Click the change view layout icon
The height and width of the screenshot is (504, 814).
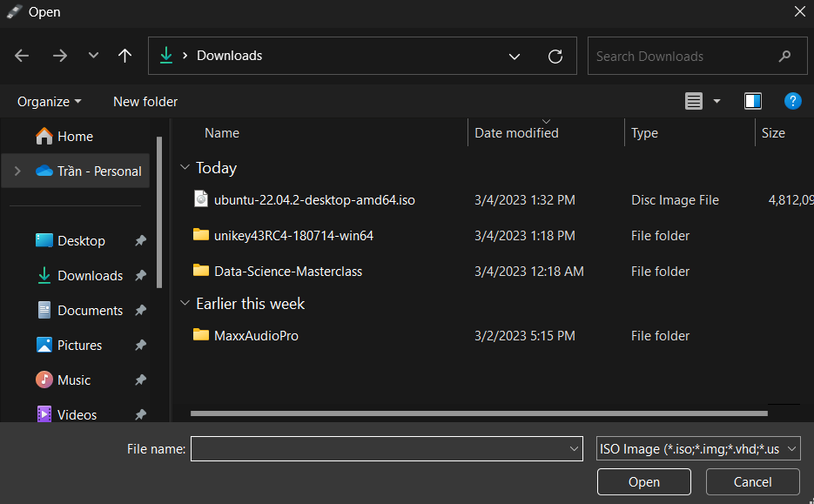694,101
